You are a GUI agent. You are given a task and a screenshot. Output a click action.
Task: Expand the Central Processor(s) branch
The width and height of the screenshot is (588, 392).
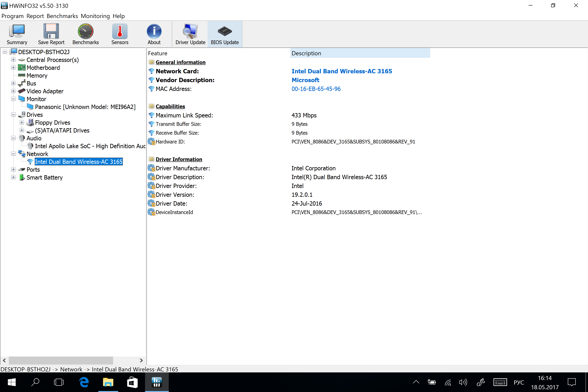(13, 60)
